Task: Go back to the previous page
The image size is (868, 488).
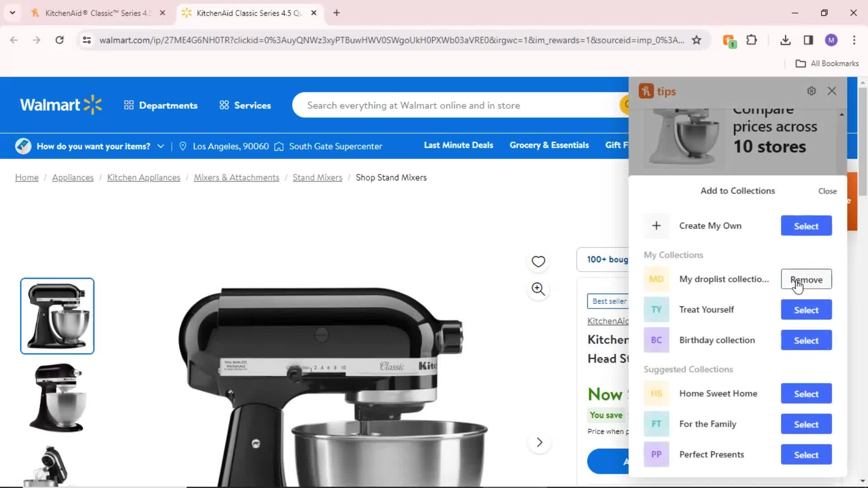Action: point(14,40)
